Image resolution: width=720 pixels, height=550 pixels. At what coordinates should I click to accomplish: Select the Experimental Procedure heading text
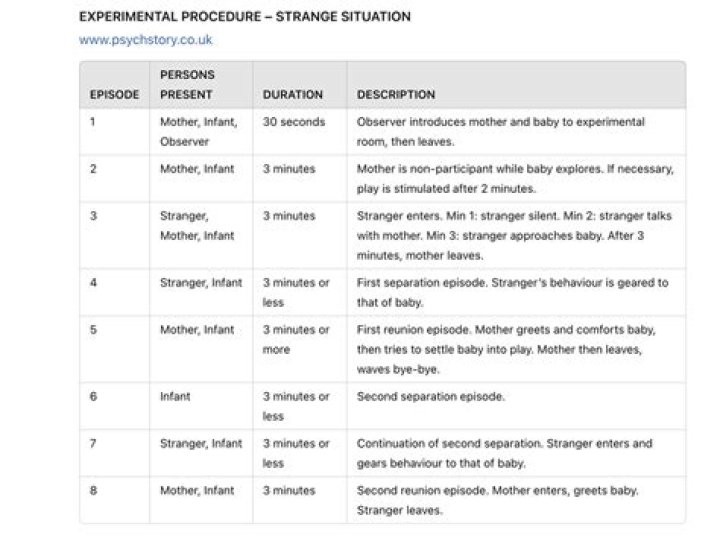tap(245, 17)
